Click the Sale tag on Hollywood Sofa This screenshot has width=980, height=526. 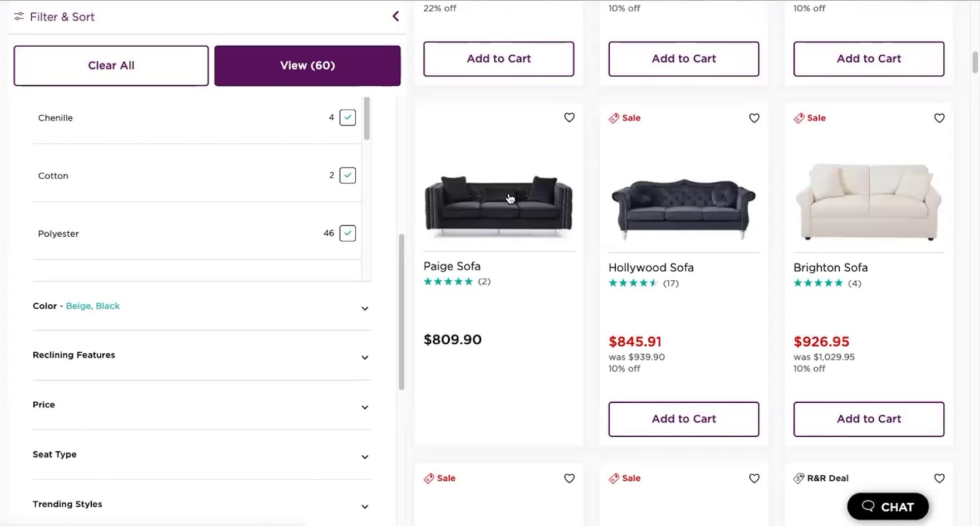[625, 118]
